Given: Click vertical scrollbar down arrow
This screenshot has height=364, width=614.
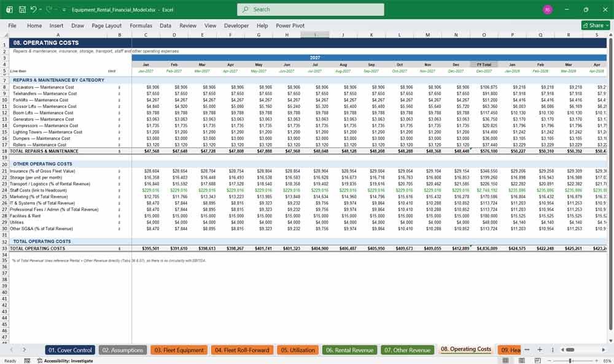Looking at the screenshot, I should (x=610, y=341).
